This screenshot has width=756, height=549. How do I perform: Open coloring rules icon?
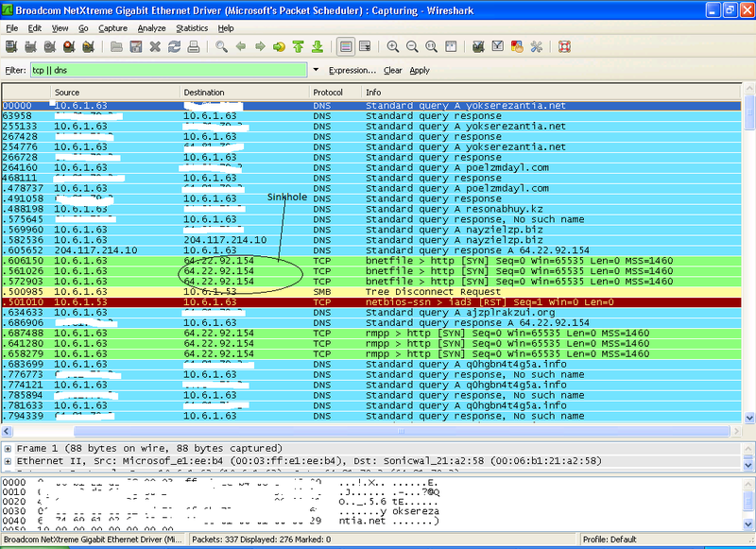click(517, 46)
